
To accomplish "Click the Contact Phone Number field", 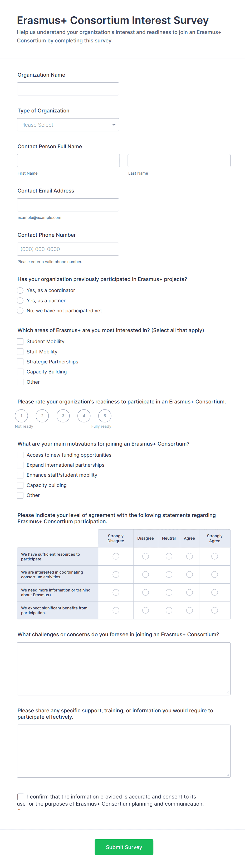I will pyautogui.click(x=68, y=249).
